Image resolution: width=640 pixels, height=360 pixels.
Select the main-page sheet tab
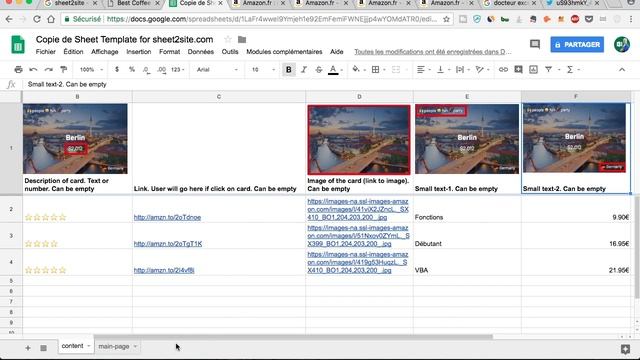[114, 347]
